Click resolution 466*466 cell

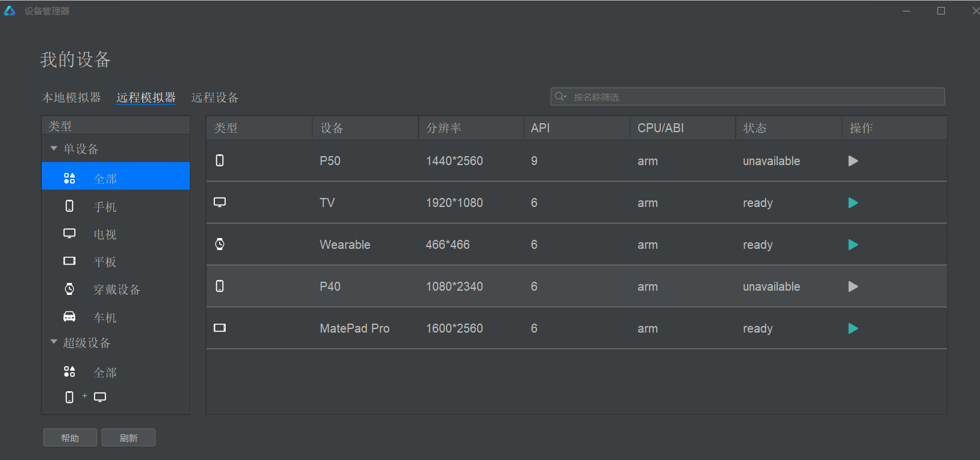pos(448,245)
